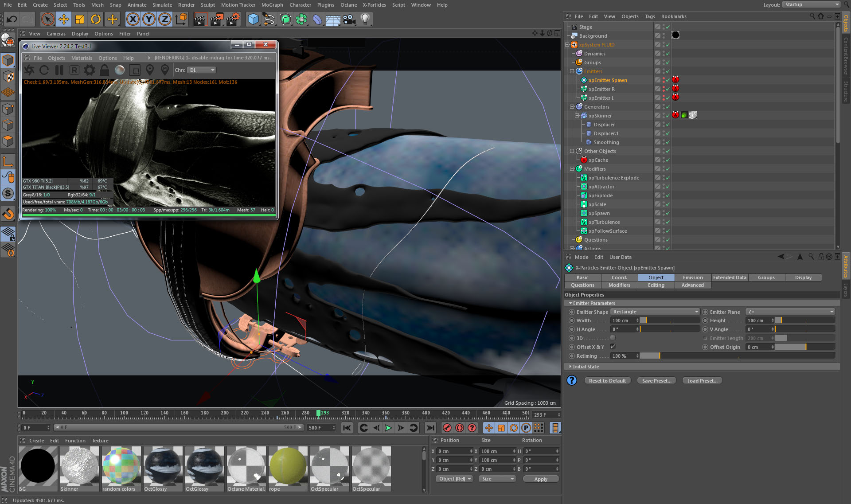Image resolution: width=851 pixels, height=504 pixels.
Task: Select the Rotate tool
Action: click(x=96, y=19)
